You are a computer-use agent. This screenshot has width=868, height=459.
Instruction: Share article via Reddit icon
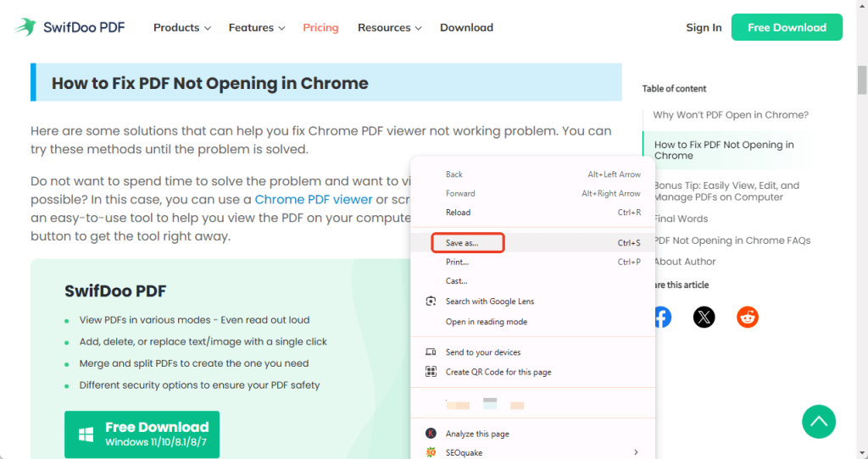tap(748, 317)
